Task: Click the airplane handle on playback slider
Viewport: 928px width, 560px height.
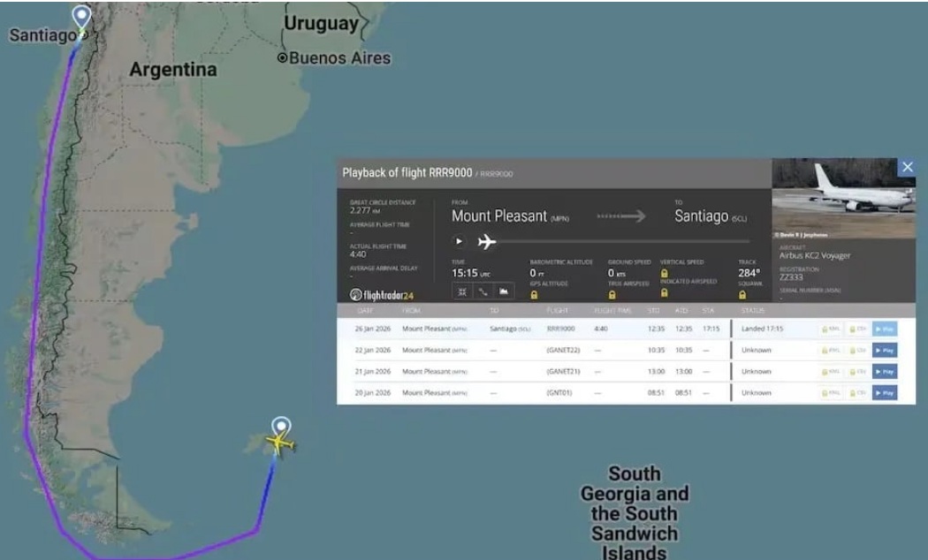Action: click(486, 242)
